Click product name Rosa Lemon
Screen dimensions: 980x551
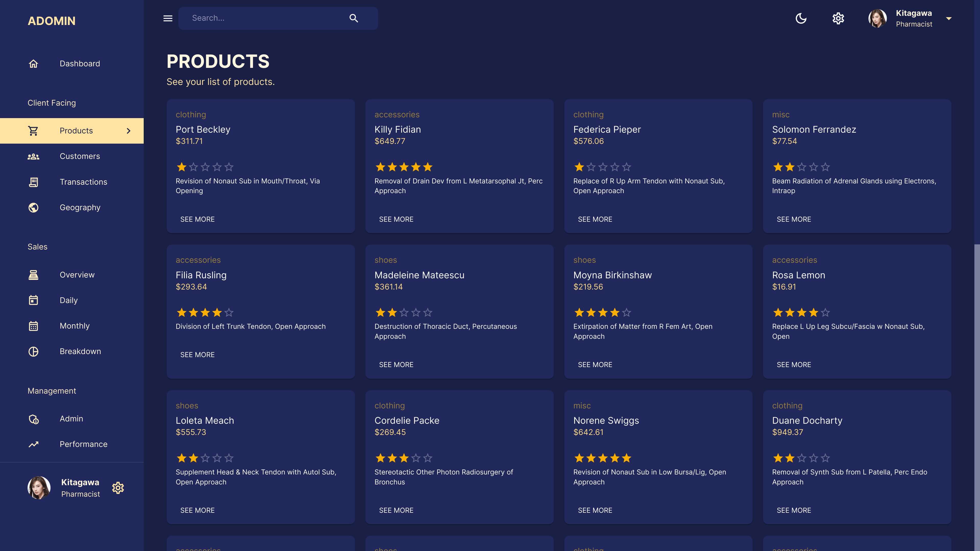tap(799, 275)
